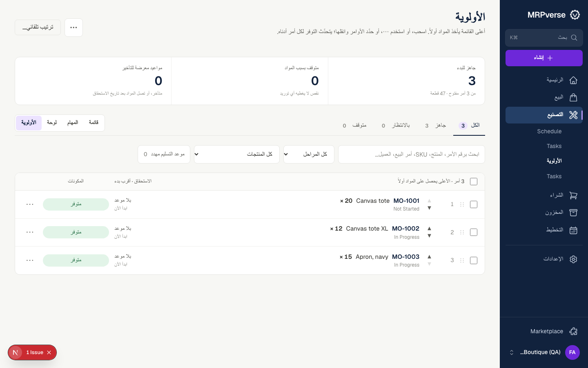Expand the كل المراحل stages dropdown
This screenshot has height=368, width=588.
[309, 154]
